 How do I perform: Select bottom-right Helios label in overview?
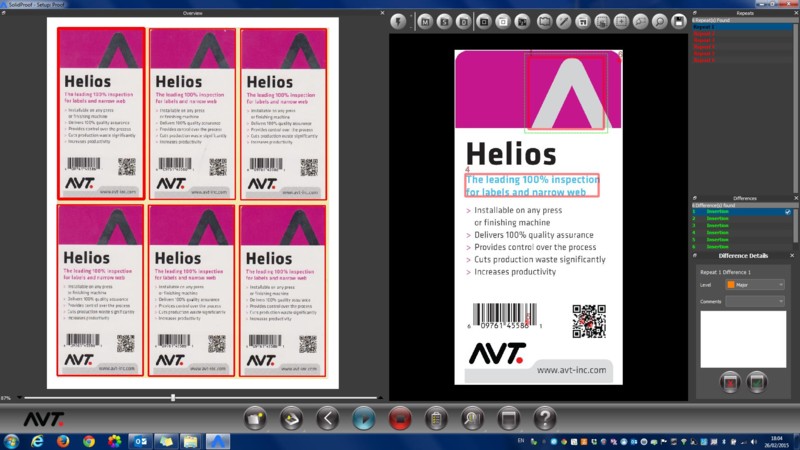pos(282,291)
